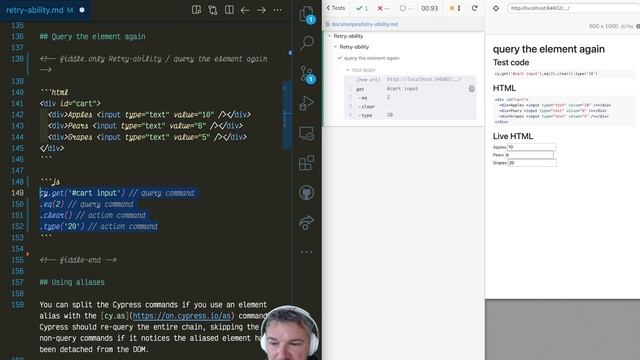
Task: Select the get #cart input command log
Action: (x=410, y=89)
